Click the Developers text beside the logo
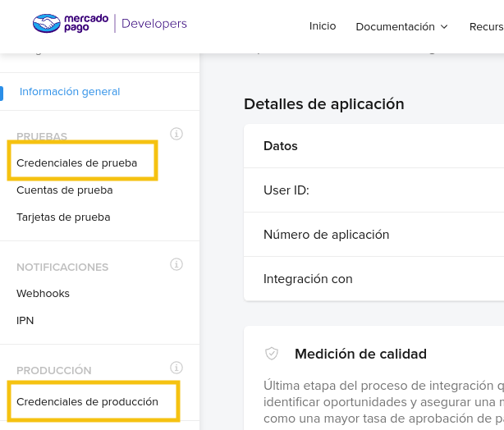Image resolution: width=504 pixels, height=430 pixels. (153, 24)
